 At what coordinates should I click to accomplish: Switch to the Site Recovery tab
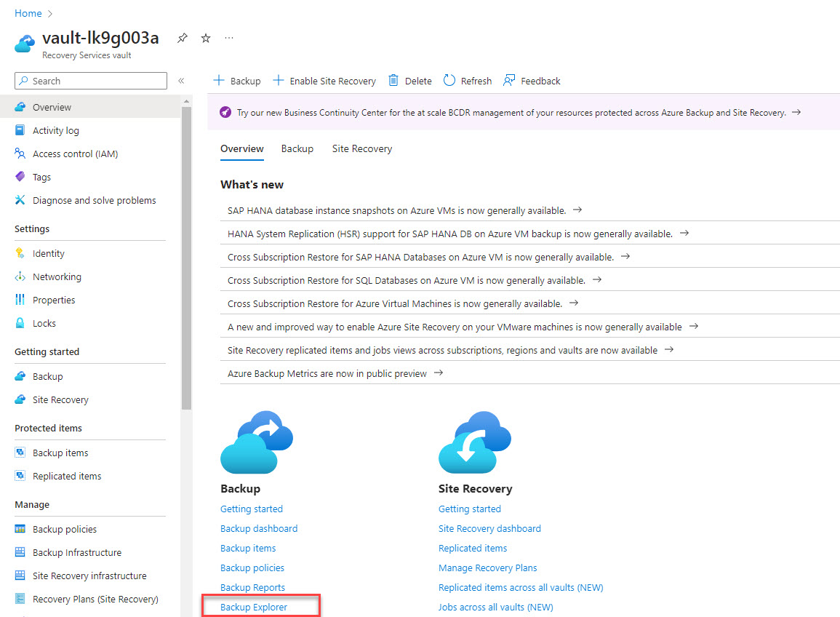(361, 148)
